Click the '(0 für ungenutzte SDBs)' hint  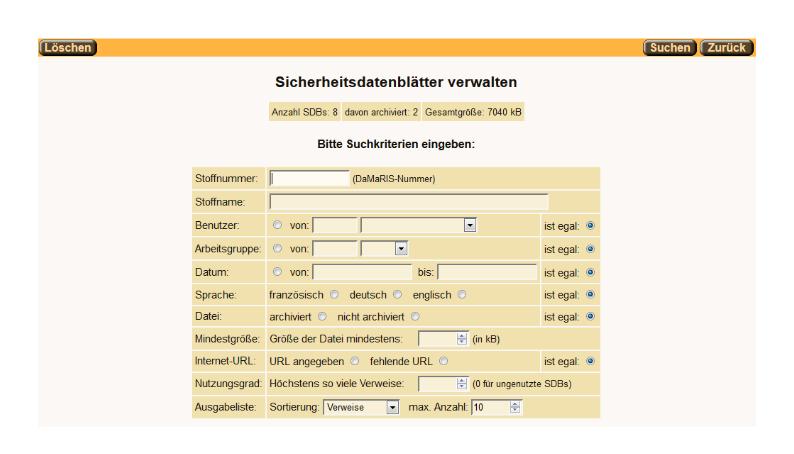point(522,384)
